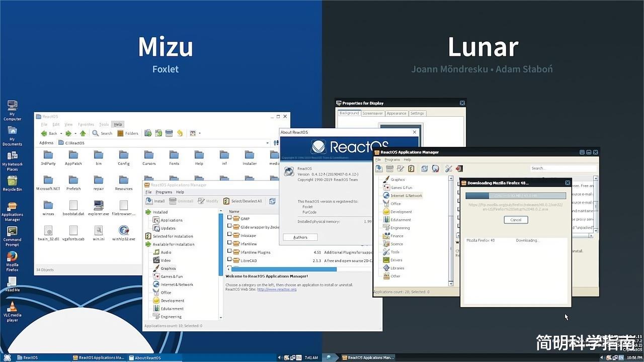Launch Applications Manager from the desktop
The width and height of the screenshot is (644, 362).
12,211
